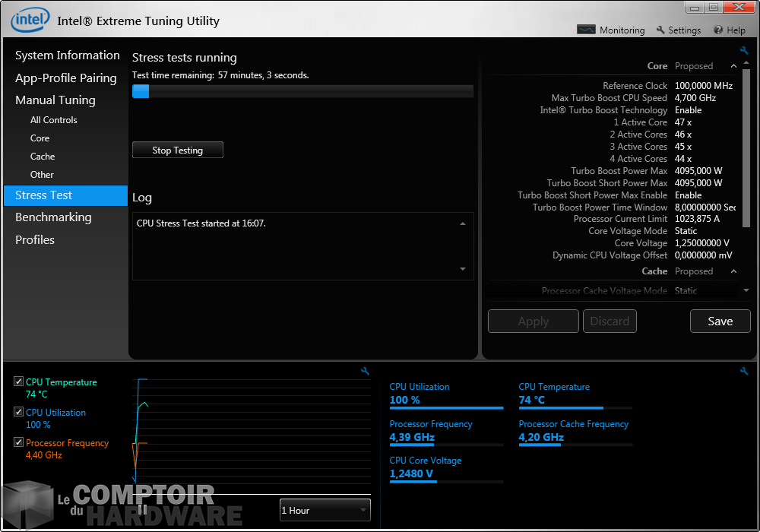Screen dimensions: 760x532
Task: Pause the monitoring graph
Action: click(142, 510)
